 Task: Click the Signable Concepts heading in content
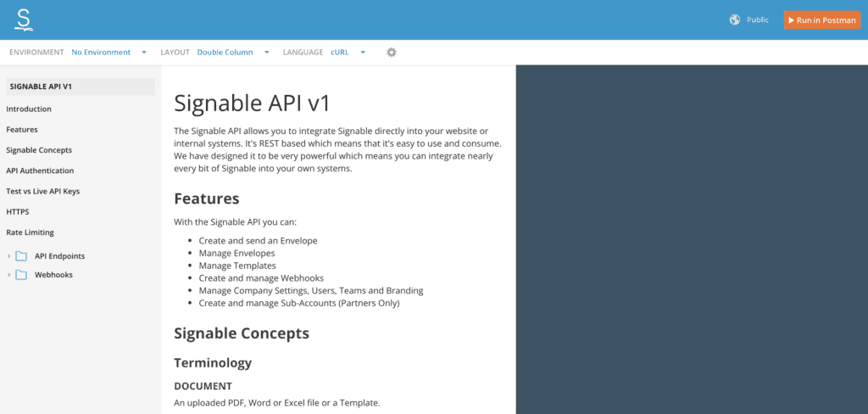click(242, 333)
